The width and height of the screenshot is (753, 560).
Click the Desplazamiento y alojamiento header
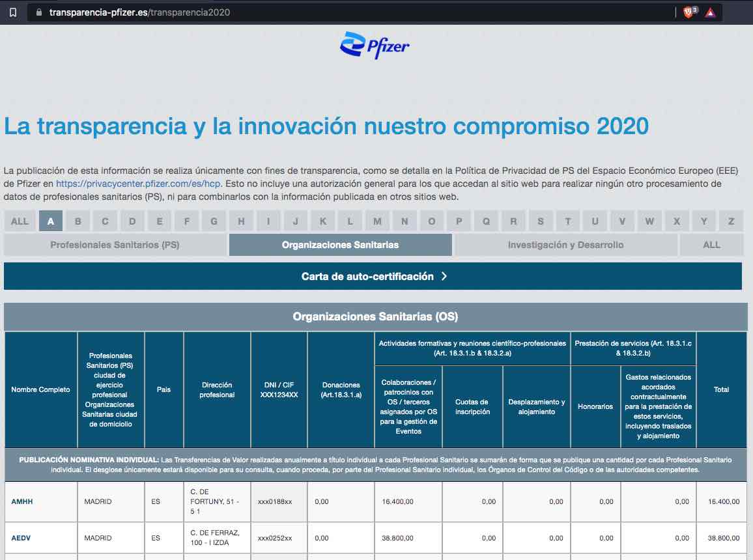[537, 406]
